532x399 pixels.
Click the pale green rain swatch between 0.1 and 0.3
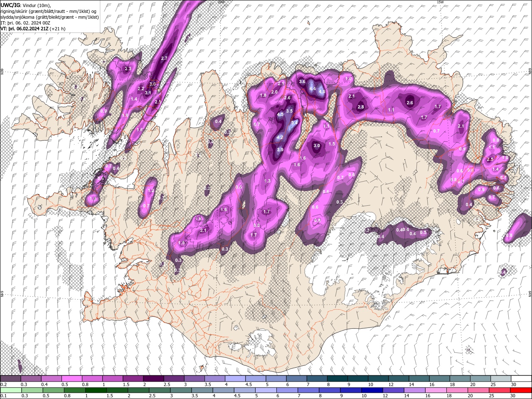(x=10, y=390)
